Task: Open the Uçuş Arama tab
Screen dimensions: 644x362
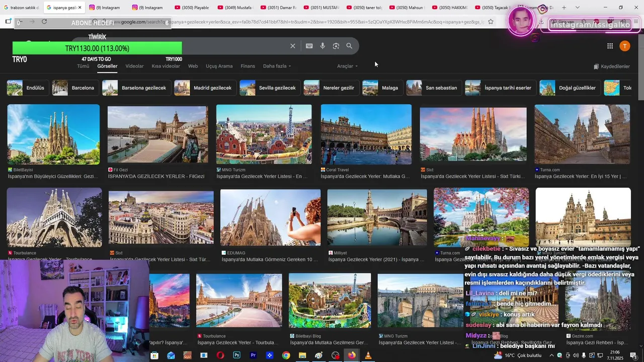Action: coord(219,66)
